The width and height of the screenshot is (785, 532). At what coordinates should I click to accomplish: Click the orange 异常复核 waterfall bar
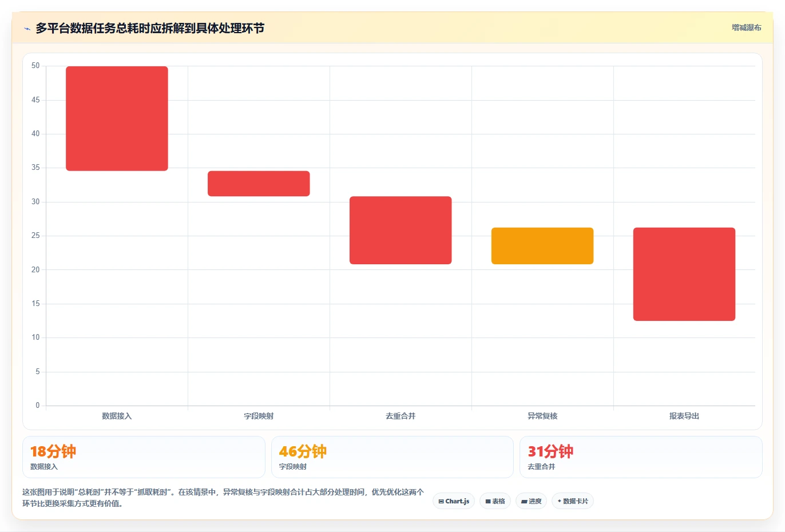pos(542,246)
